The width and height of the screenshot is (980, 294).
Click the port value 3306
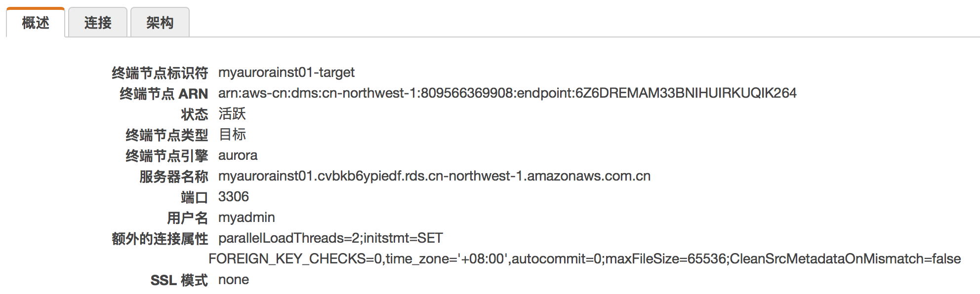pyautogui.click(x=234, y=197)
